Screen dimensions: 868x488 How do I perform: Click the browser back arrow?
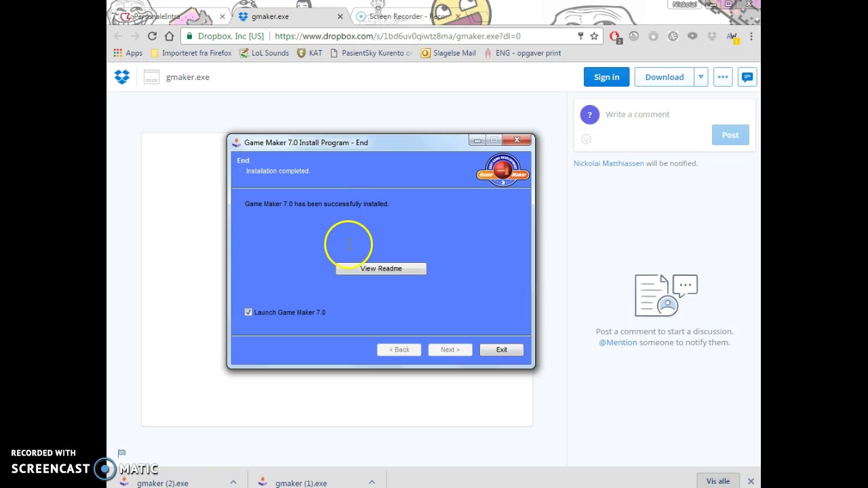coord(118,36)
